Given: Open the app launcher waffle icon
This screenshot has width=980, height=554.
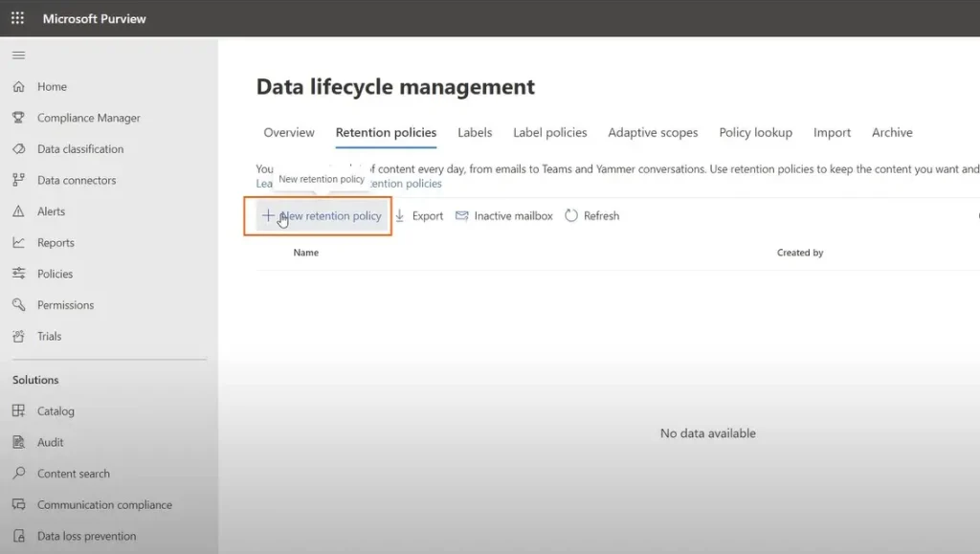Looking at the screenshot, I should point(17,18).
